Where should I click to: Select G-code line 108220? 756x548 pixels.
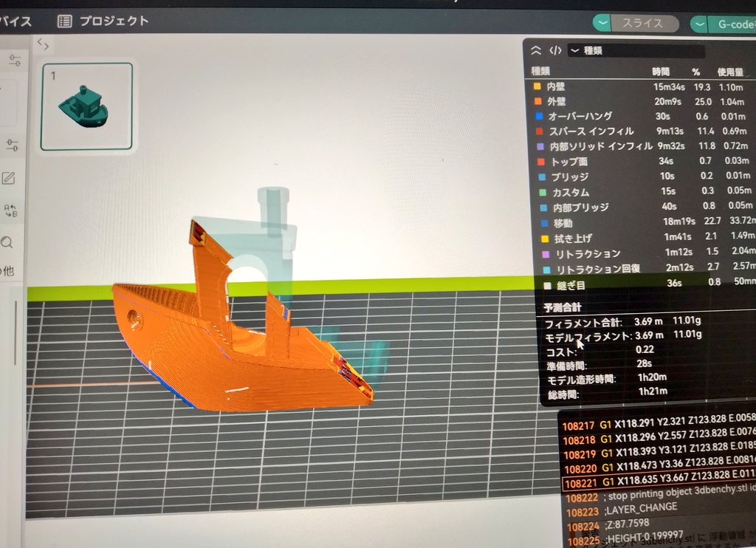pyautogui.click(x=659, y=465)
